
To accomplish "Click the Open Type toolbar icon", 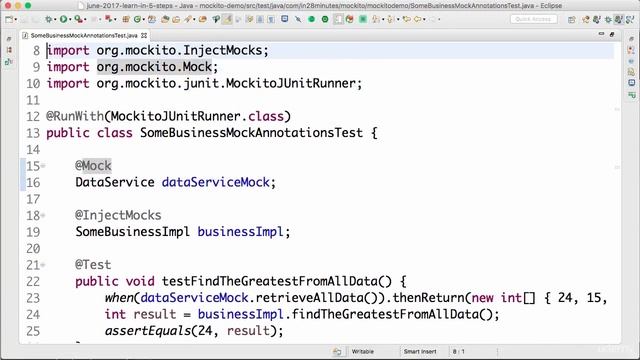I will coord(165,19).
